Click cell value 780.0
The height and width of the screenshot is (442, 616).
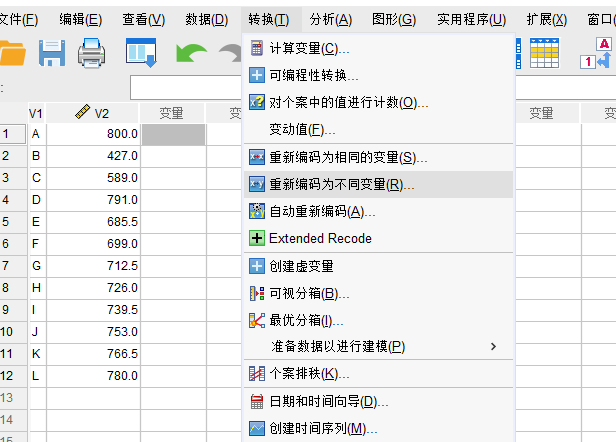click(x=93, y=376)
